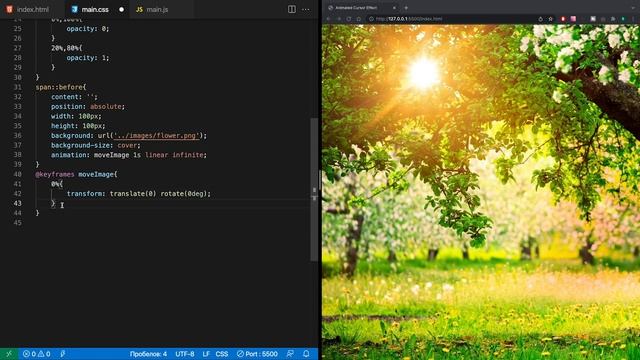
Task: Click line number 31 in gutter
Action: click(18, 87)
